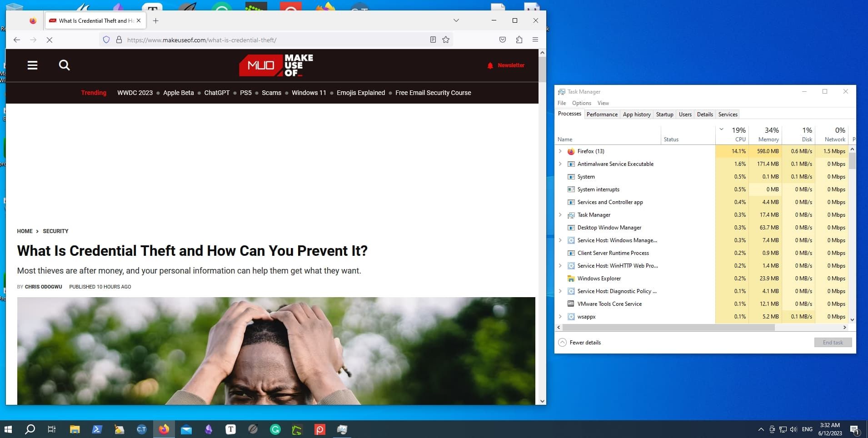The image size is (868, 438).
Task: Open the Firefox extensions puzzle icon
Action: pos(519,40)
